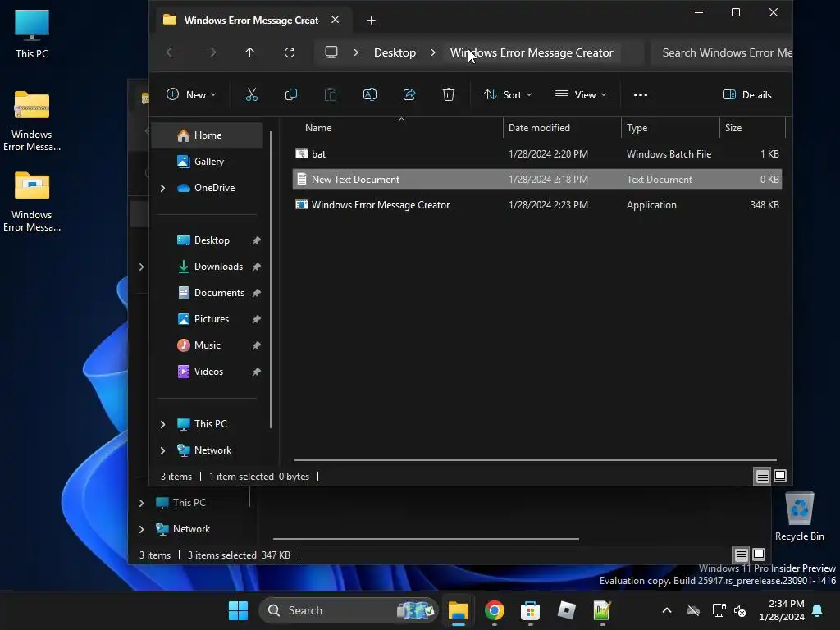Launch Google Chrome from taskbar
Screen dimensions: 840x630
[494, 610]
